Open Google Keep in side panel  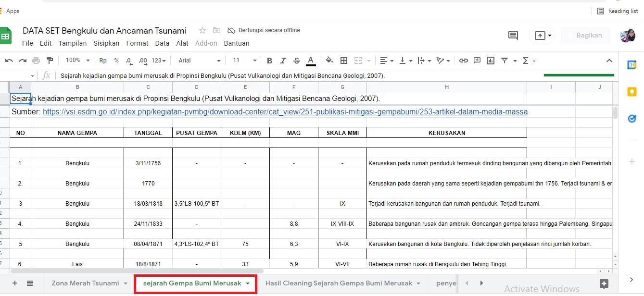point(632,92)
